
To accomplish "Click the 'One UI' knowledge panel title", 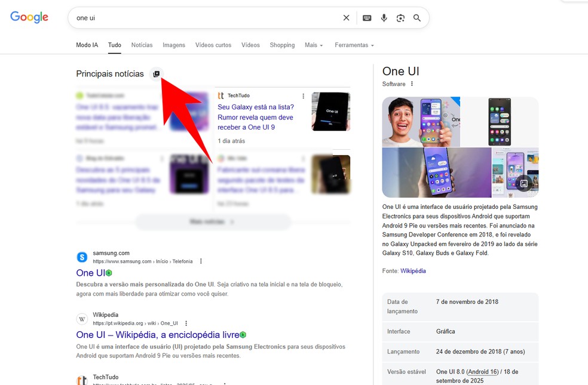I will (x=400, y=71).
